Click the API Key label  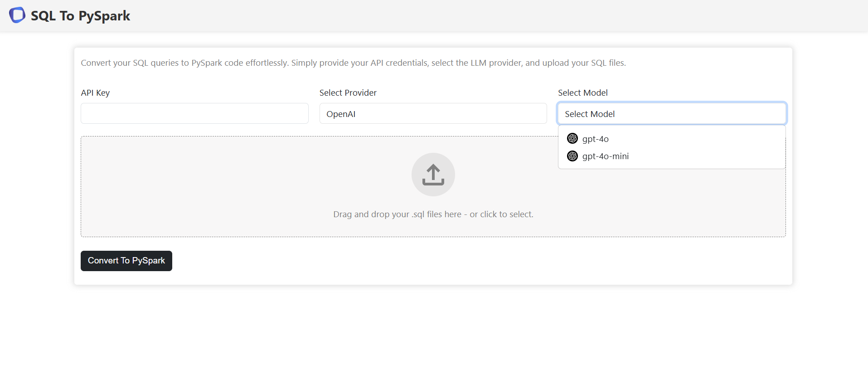click(95, 92)
